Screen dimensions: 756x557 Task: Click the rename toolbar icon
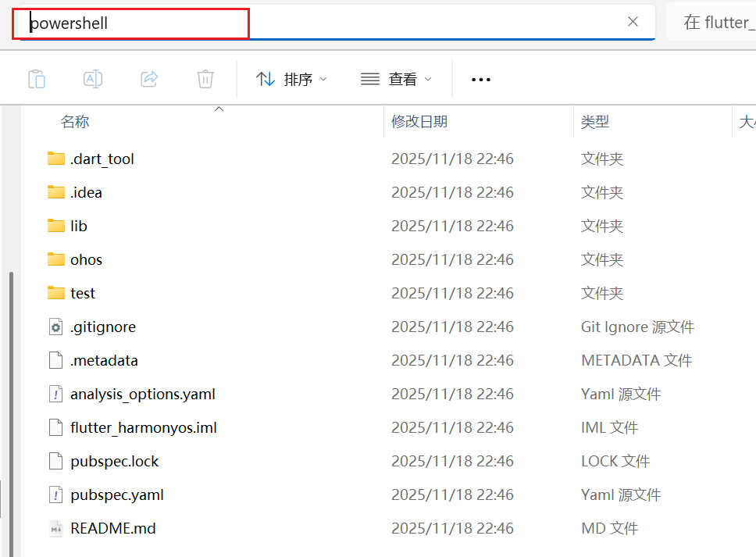pyautogui.click(x=93, y=79)
